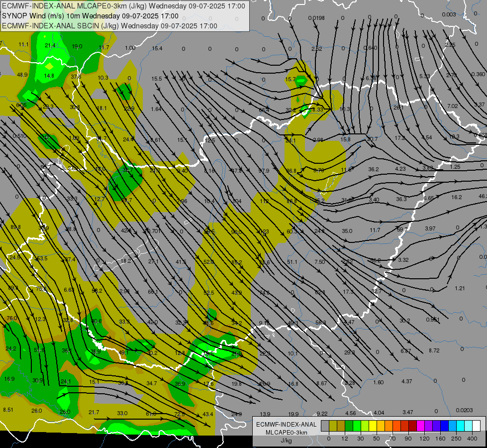Click the legend tick label 400
The width and height of the screenshot is (487, 448).
point(472,439)
